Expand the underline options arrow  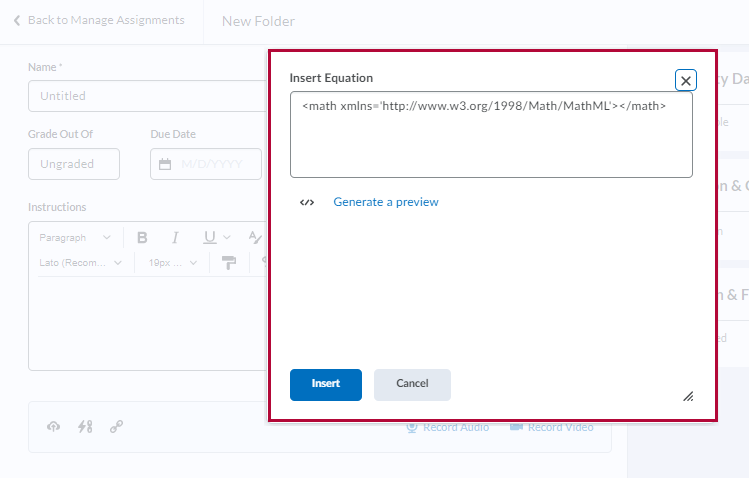(x=227, y=238)
